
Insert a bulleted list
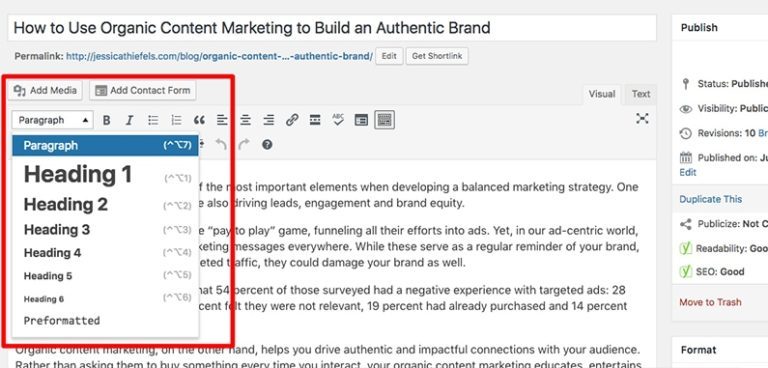[153, 120]
